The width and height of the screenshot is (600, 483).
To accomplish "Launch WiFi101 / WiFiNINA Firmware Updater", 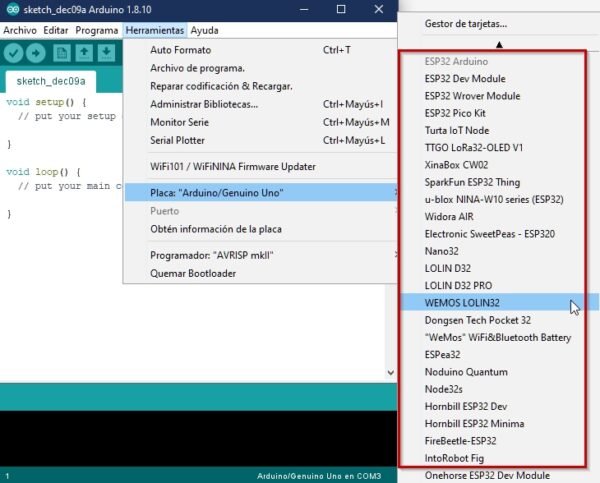I will coord(260,166).
